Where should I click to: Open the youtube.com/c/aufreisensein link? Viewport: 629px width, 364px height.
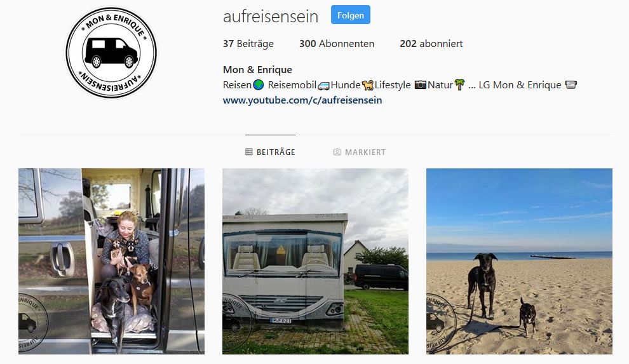pos(302,100)
